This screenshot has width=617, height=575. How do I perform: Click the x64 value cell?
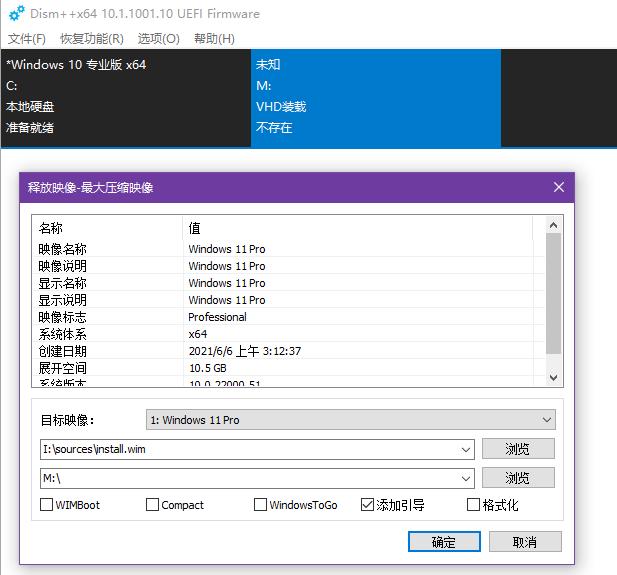pyautogui.click(x=198, y=334)
